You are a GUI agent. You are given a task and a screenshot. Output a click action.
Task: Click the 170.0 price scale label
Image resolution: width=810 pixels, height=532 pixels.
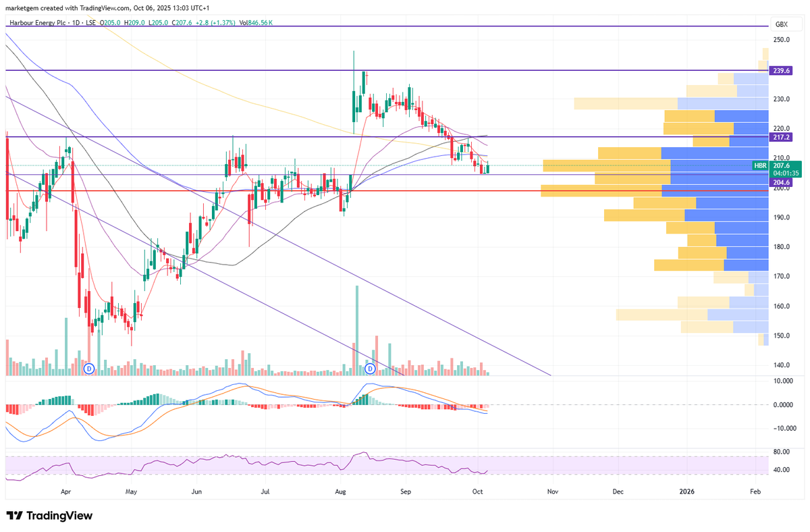[782, 277]
